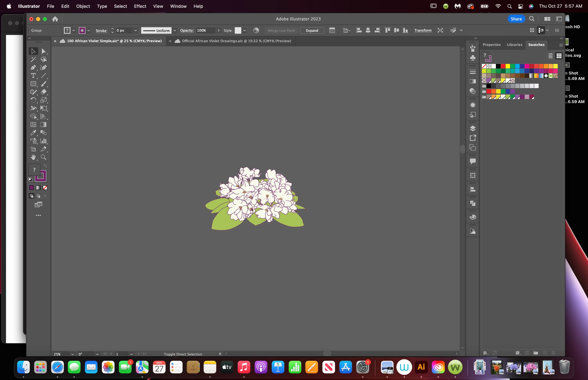Expand the stroke profile Uniform dropdown

pos(175,30)
